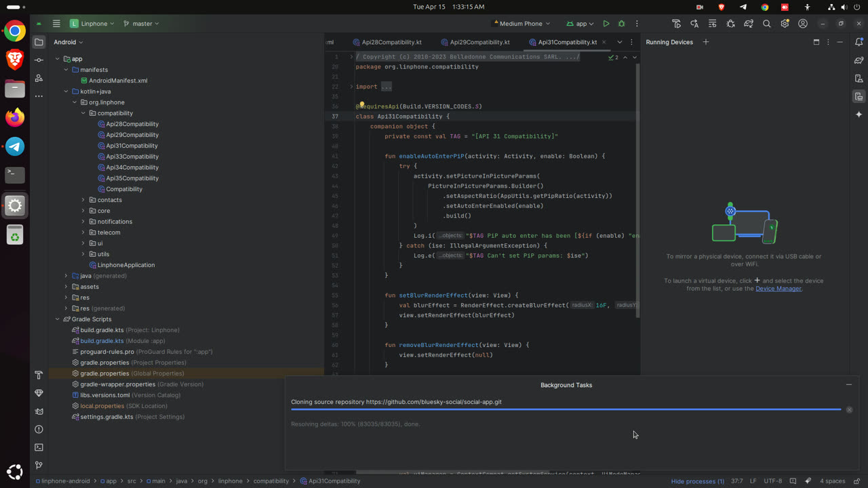
Task: Open the Git branch tool window icon
Action: pos(39,465)
